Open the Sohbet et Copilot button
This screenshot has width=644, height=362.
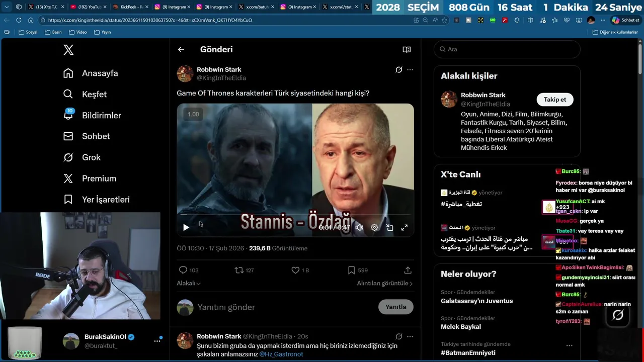click(x=625, y=20)
